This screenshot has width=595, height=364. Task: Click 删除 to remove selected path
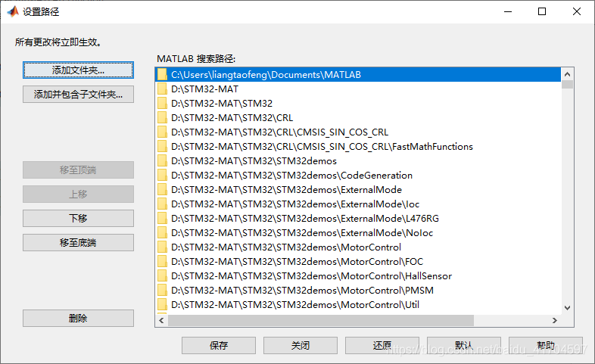[x=78, y=318]
